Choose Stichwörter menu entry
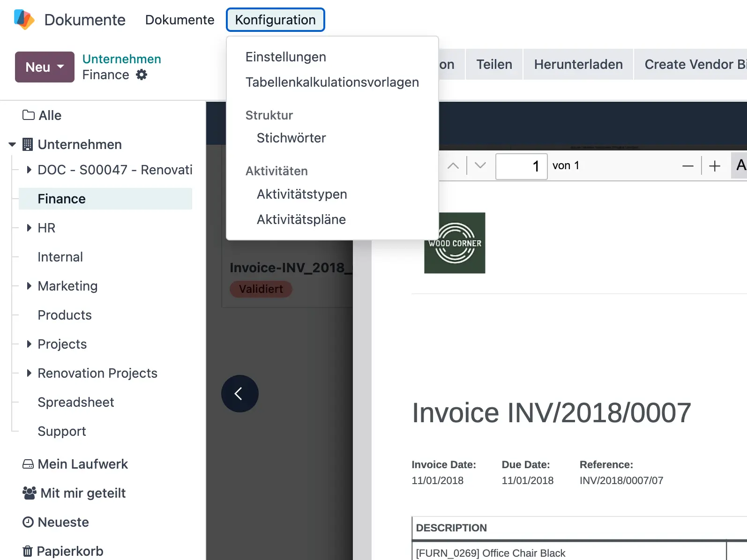Viewport: 747px width, 560px height. (291, 138)
